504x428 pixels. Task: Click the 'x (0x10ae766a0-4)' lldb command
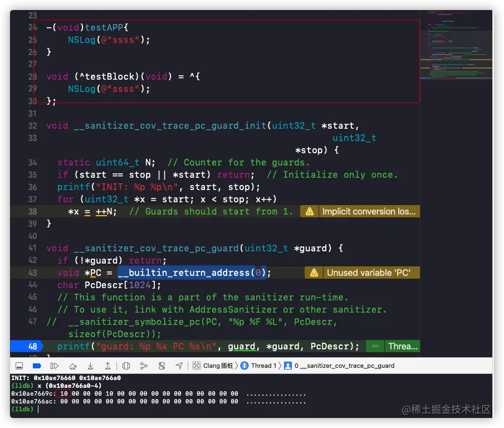tap(70, 386)
